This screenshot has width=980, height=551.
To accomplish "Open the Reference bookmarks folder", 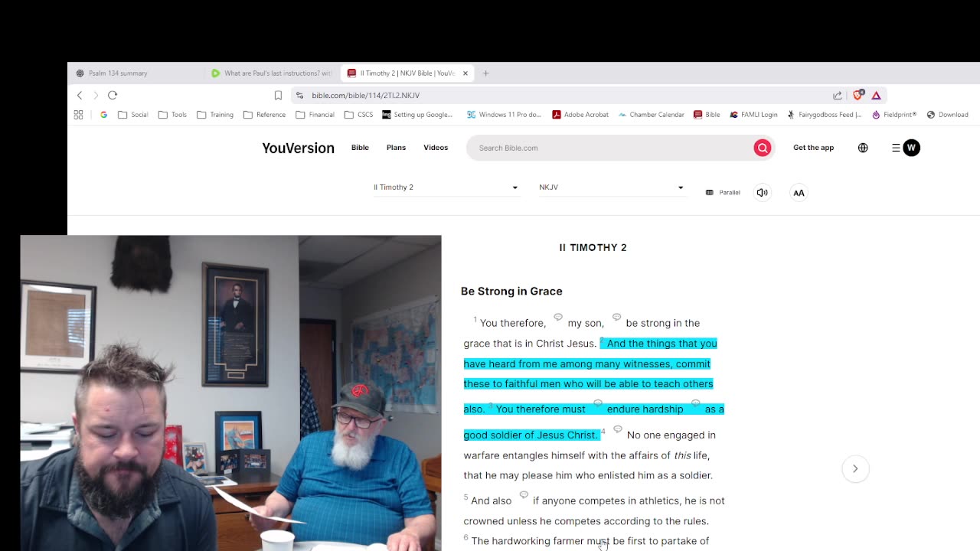I will coord(264,115).
